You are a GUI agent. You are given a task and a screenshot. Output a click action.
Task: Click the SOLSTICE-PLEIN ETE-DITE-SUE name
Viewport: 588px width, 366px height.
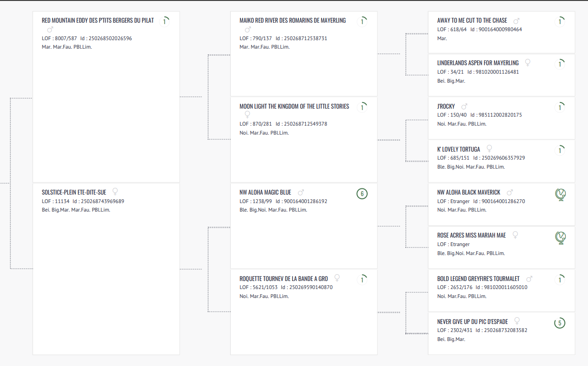click(x=74, y=192)
